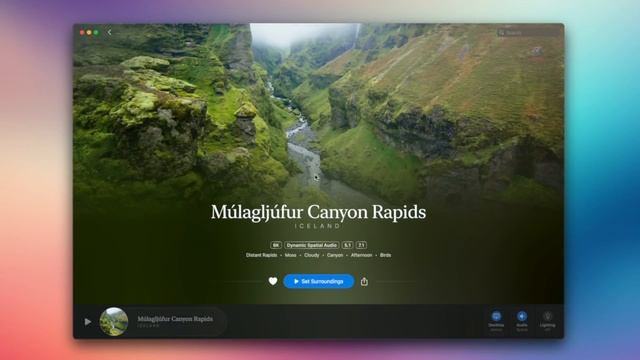The height and width of the screenshot is (360, 640).
Task: Toggle the Lighting option in the bottom bar
Action: click(548, 321)
